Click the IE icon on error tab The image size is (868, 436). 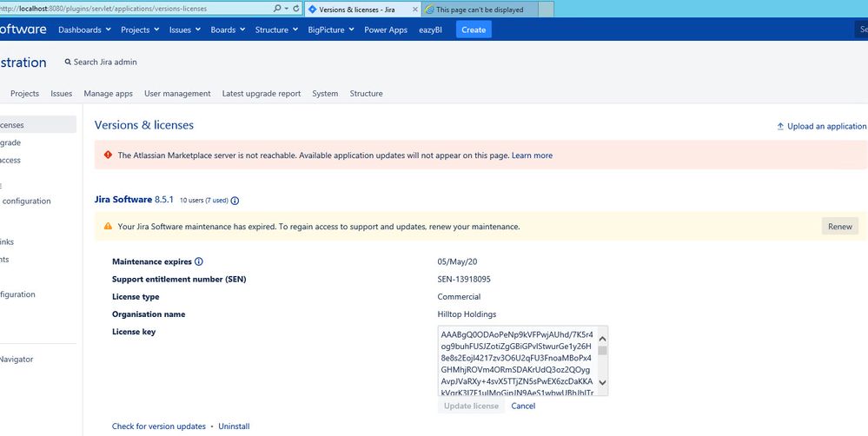(x=429, y=10)
